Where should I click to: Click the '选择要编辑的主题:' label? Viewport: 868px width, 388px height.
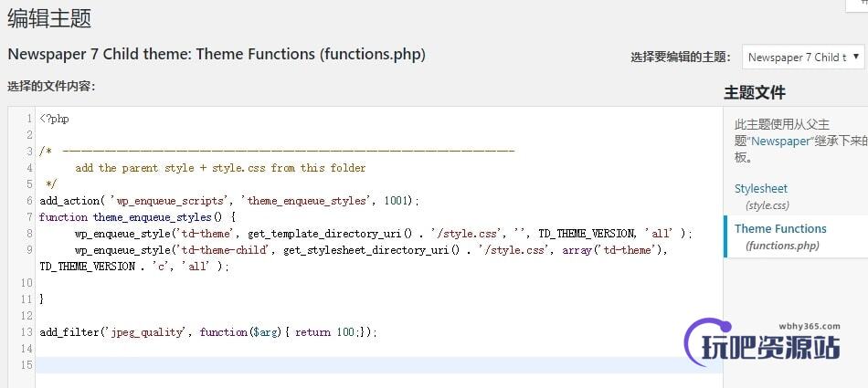coord(681,57)
